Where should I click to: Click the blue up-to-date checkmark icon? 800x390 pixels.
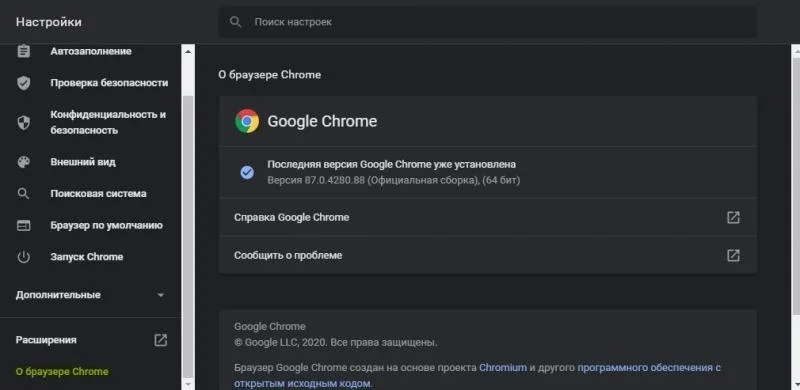coord(247,173)
